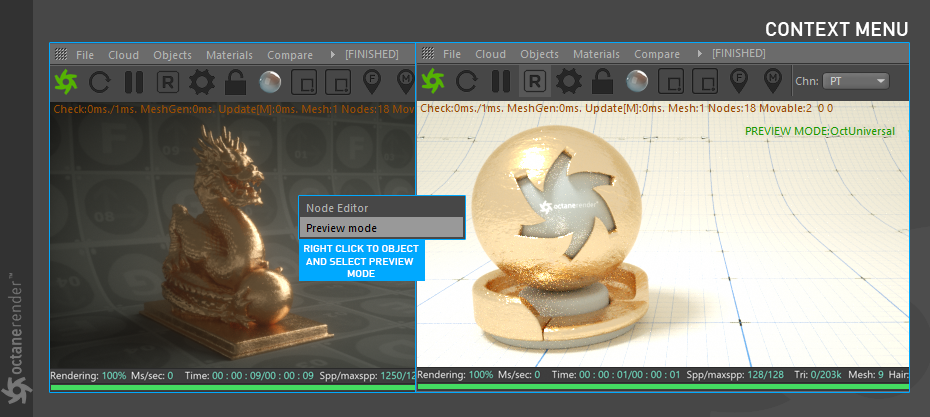Click green render progress bar in left viewer
930x417 pixels.
click(x=232, y=387)
